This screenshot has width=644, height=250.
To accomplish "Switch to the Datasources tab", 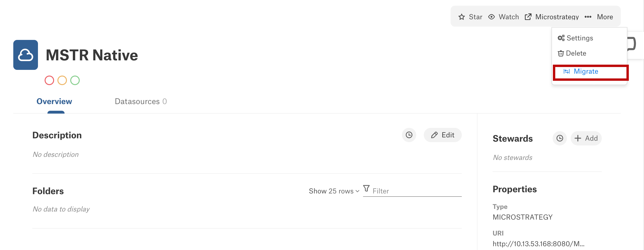I will point(141,101).
